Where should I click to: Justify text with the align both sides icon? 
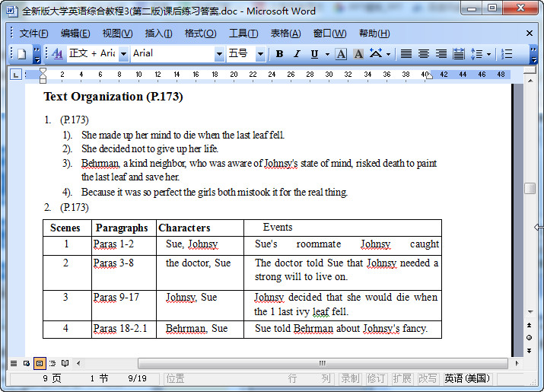point(406,54)
